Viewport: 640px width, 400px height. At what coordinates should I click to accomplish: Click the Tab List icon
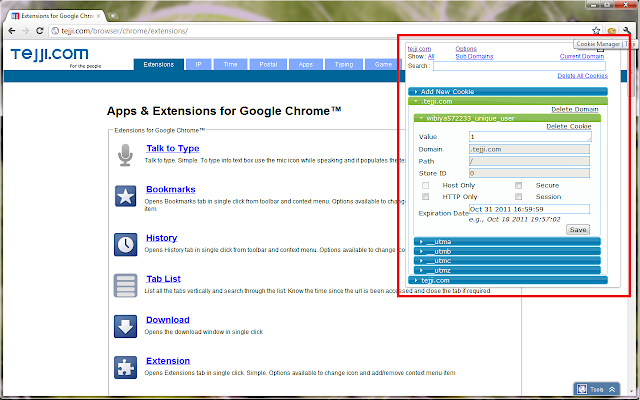[x=125, y=285]
